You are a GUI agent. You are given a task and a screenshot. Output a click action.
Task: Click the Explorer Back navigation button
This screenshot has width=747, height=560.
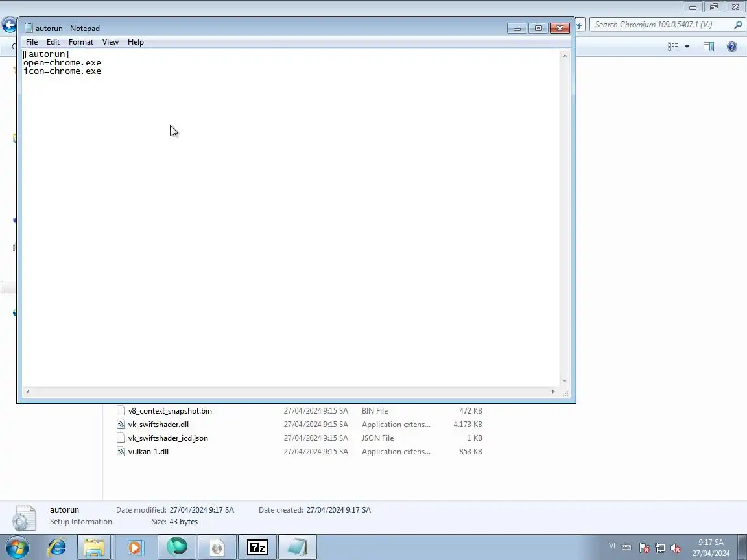coord(8,25)
